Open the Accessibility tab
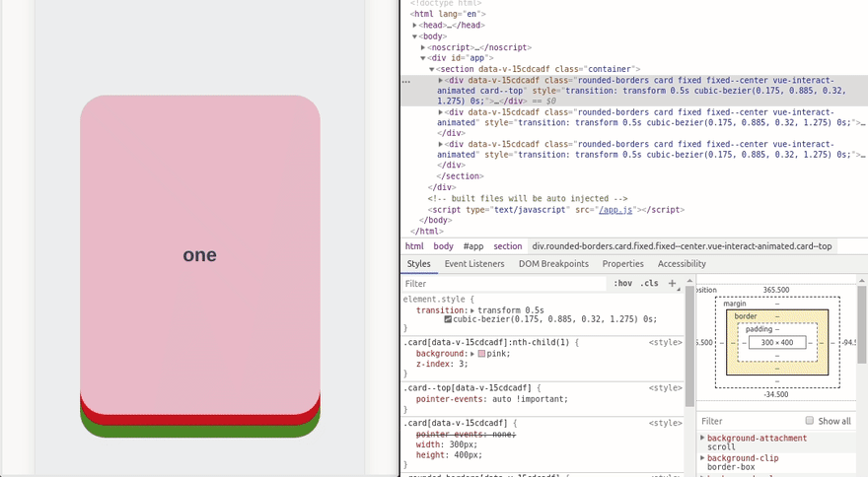The width and height of the screenshot is (868, 477). (x=682, y=264)
